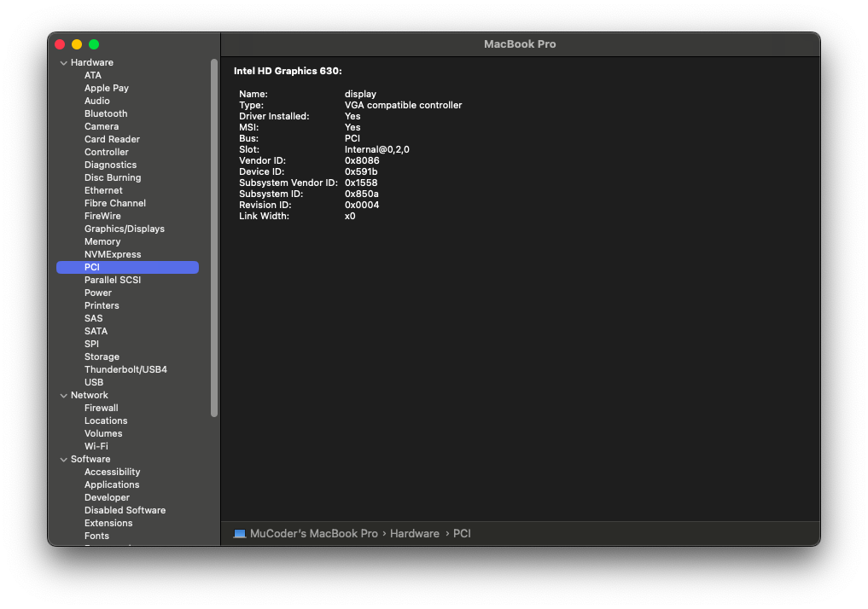Select Camera in the Hardware list
868x609 pixels.
101,126
